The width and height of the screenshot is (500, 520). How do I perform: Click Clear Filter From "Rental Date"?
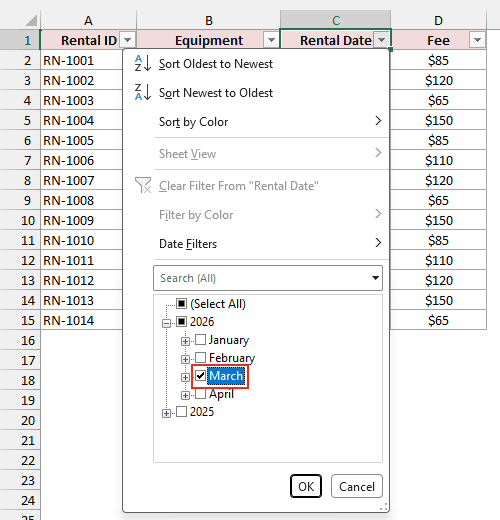256,185
